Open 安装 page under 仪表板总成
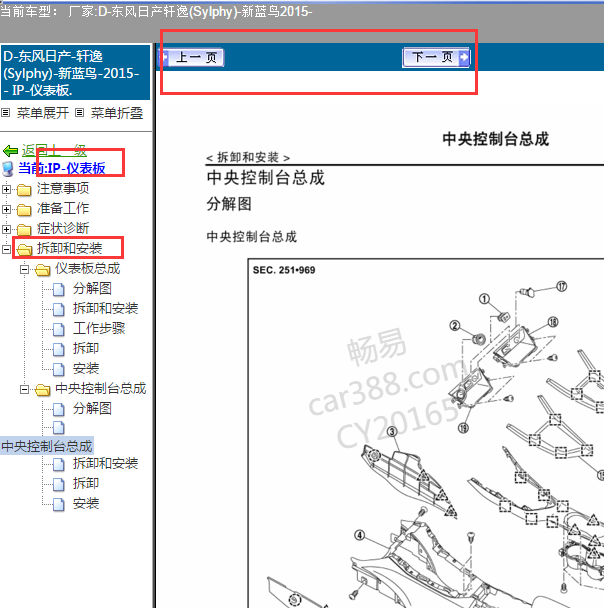604x608 pixels. tap(86, 368)
